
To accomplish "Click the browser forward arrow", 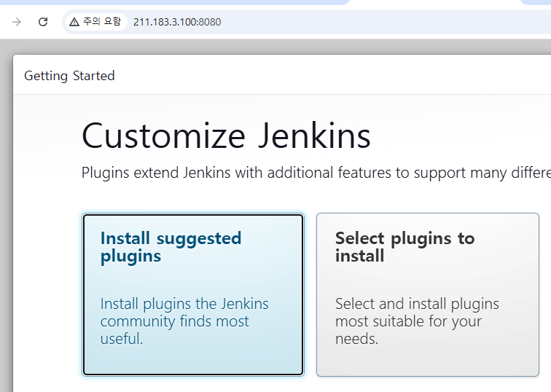I will tap(17, 22).
